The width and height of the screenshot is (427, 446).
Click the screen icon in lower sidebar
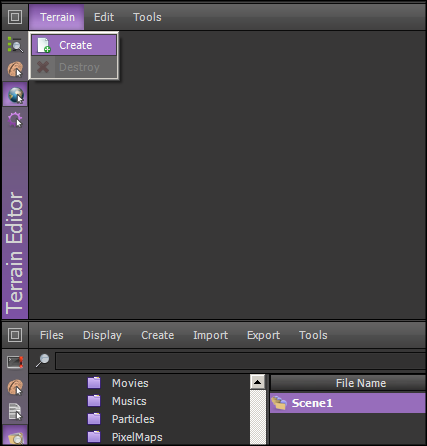[x=15, y=362]
